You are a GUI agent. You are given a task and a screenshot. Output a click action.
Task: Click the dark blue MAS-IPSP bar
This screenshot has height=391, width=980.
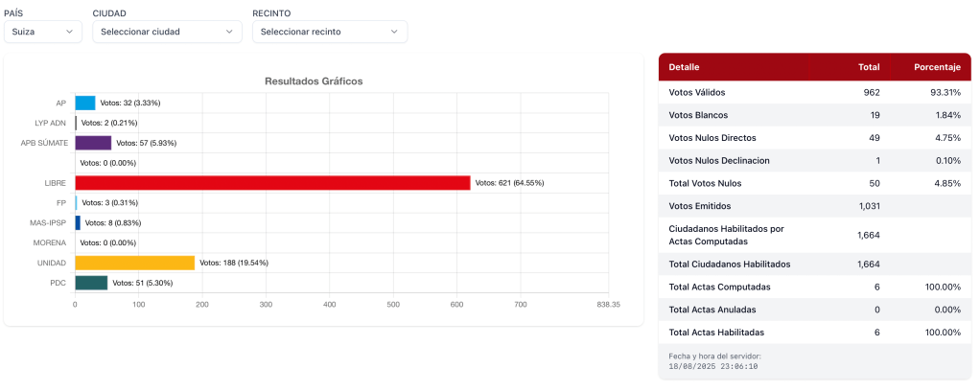pyautogui.click(x=78, y=222)
